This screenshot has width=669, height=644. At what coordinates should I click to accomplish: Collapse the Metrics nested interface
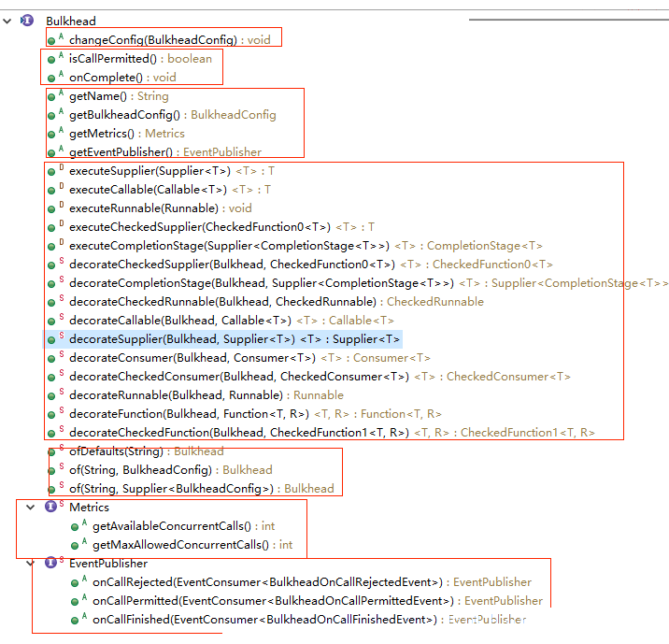point(30,507)
